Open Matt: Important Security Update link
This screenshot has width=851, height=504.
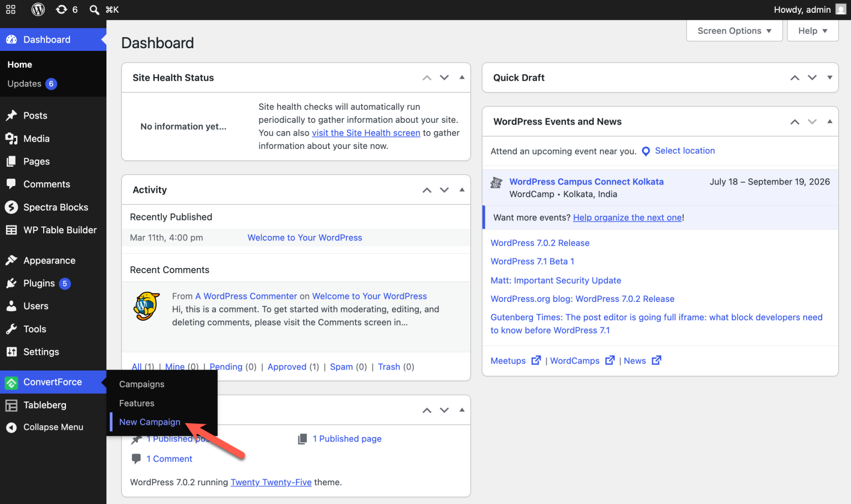click(556, 281)
